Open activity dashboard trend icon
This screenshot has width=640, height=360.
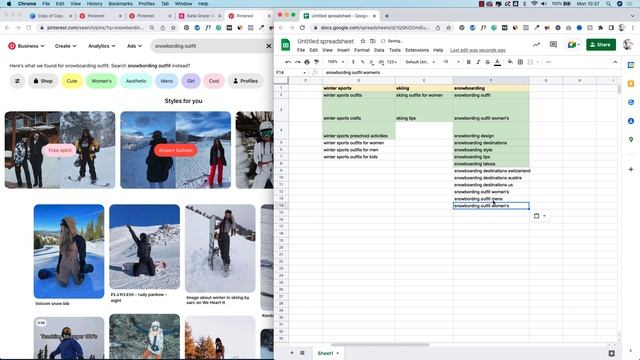536,44
